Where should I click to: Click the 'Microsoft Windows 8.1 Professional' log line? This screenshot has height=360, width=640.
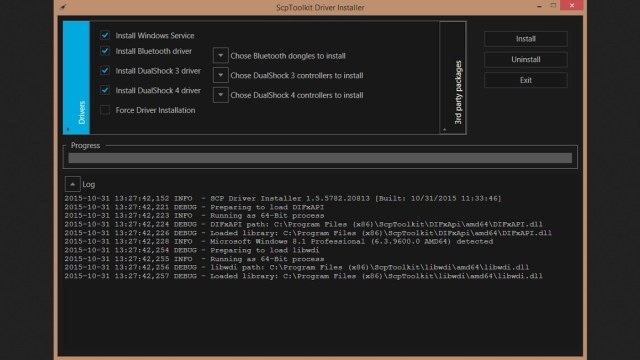[x=278, y=242]
